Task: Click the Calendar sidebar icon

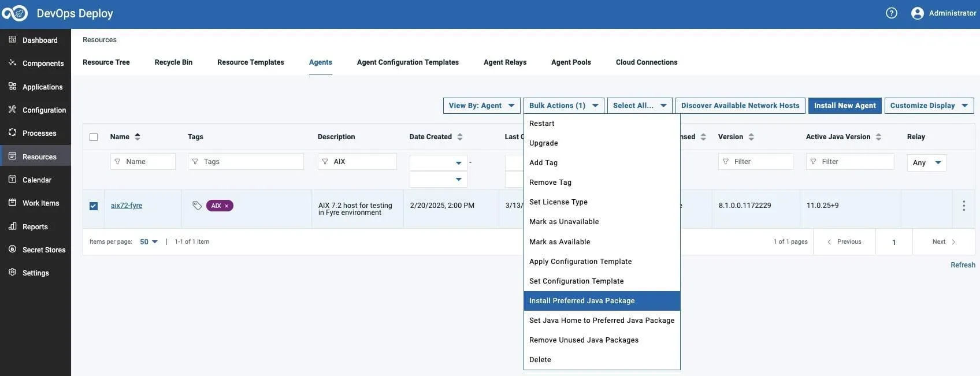Action: tap(12, 179)
